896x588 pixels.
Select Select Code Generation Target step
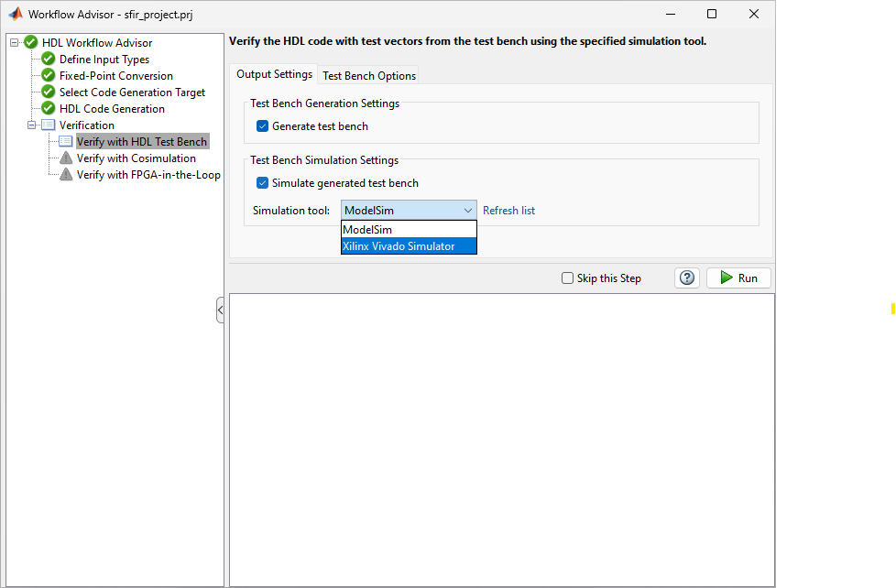tap(132, 93)
